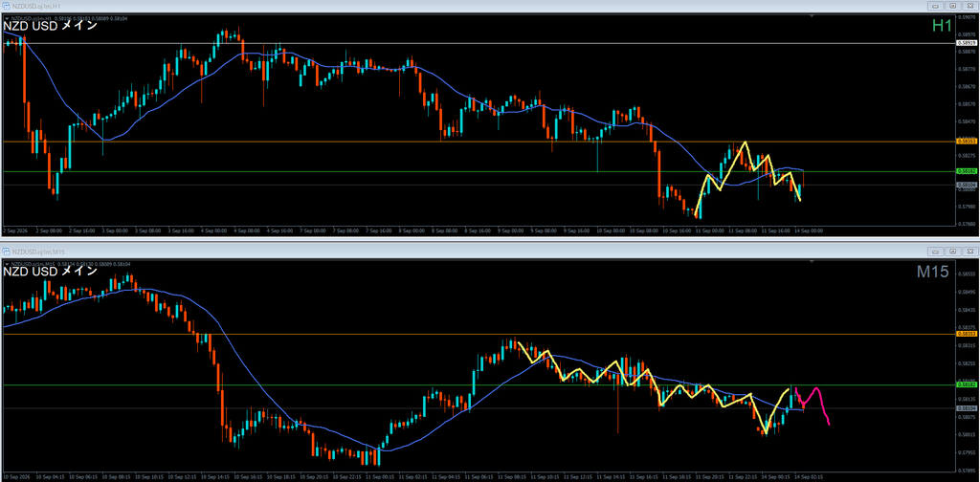Click the NZD USD メイン label in M15 chart
This screenshot has height=482, width=980.
[x=50, y=273]
